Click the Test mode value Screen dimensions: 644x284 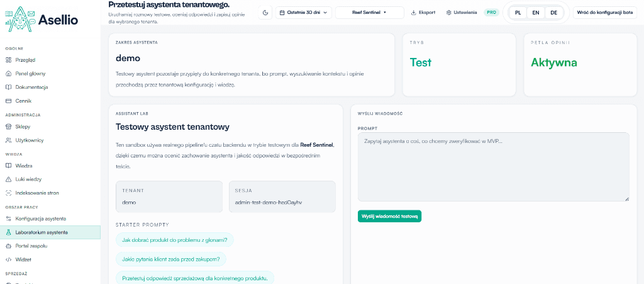(x=421, y=62)
